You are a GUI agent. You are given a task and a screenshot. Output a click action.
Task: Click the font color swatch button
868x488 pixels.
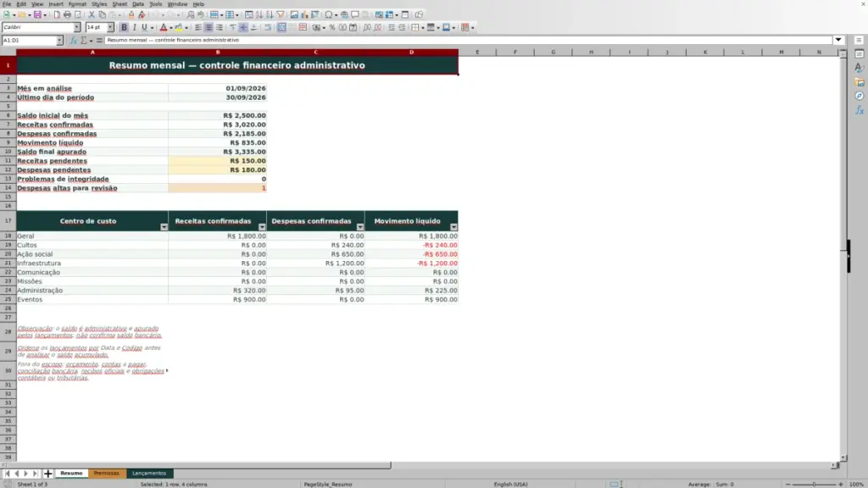click(164, 28)
